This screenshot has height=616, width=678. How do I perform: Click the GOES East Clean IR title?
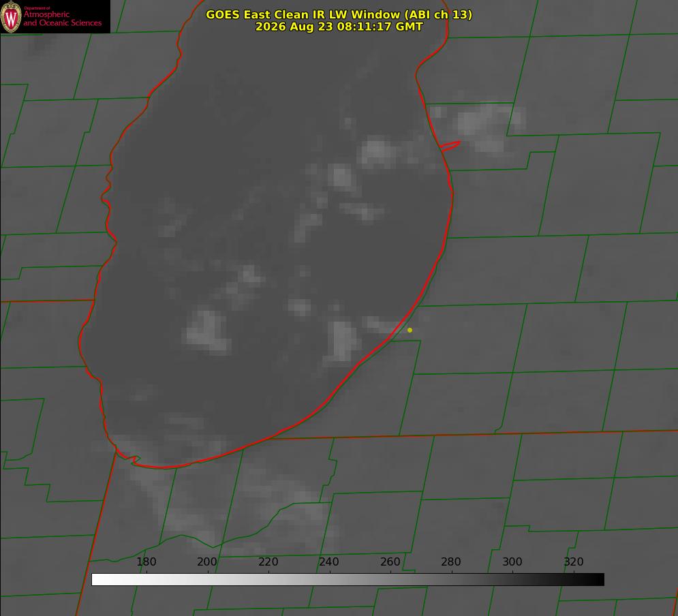coord(339,14)
